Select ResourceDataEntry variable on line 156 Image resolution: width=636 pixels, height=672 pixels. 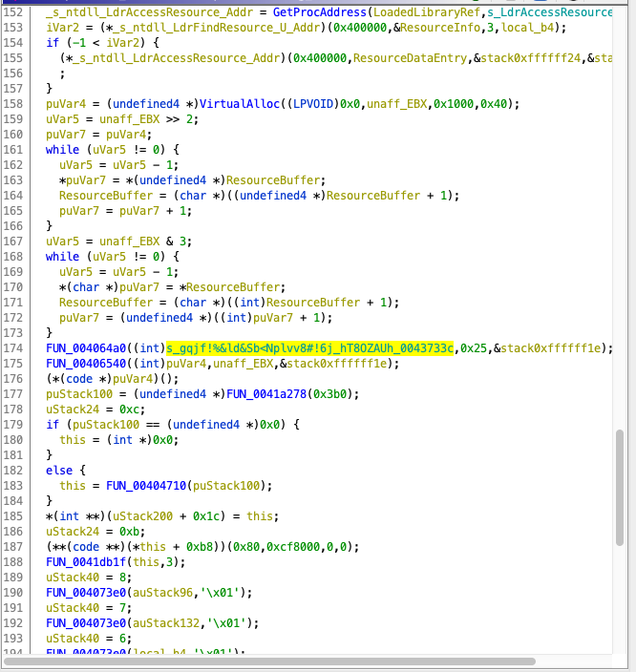pos(413,59)
